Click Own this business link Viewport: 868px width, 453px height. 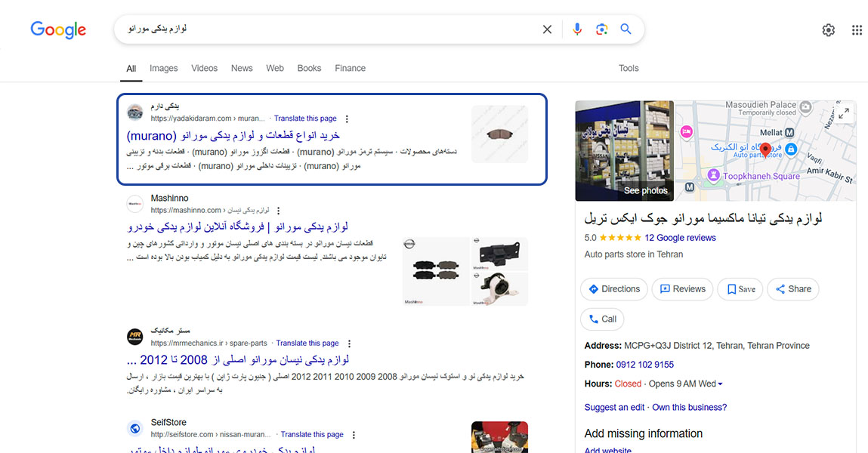click(689, 407)
